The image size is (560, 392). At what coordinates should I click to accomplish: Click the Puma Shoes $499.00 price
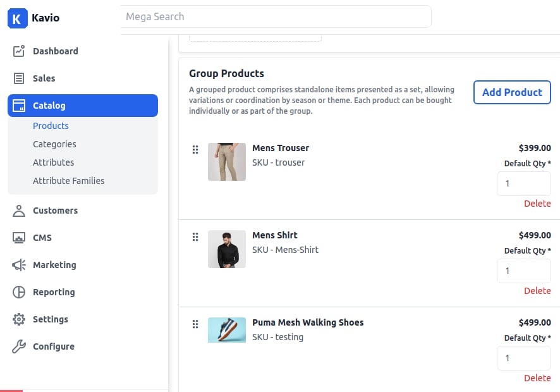[x=535, y=322]
